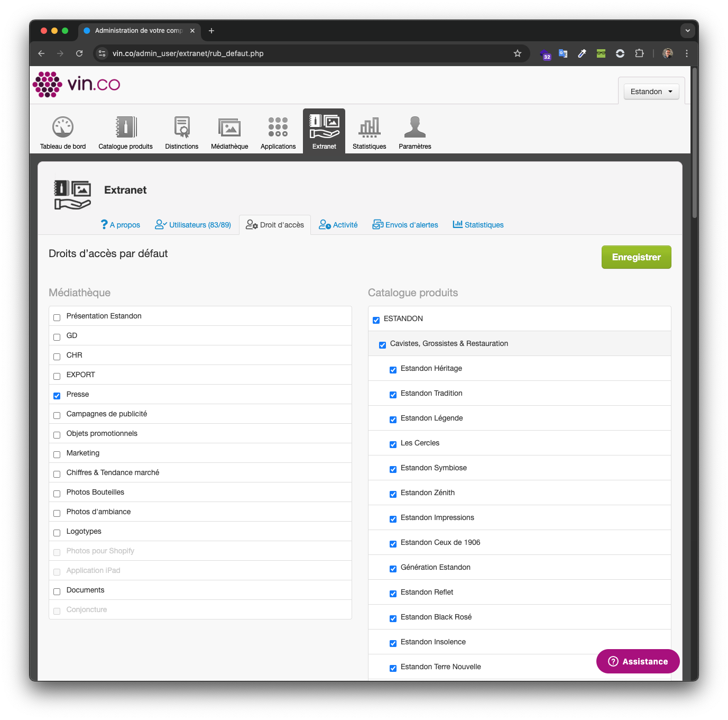The height and width of the screenshot is (720, 728).
Task: Check Campagnes de publicité box
Action: point(57,415)
